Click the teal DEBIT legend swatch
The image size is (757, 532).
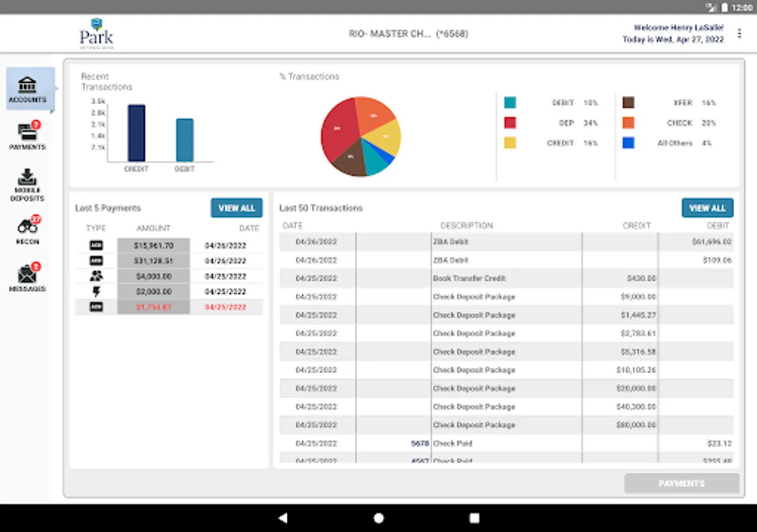510,103
